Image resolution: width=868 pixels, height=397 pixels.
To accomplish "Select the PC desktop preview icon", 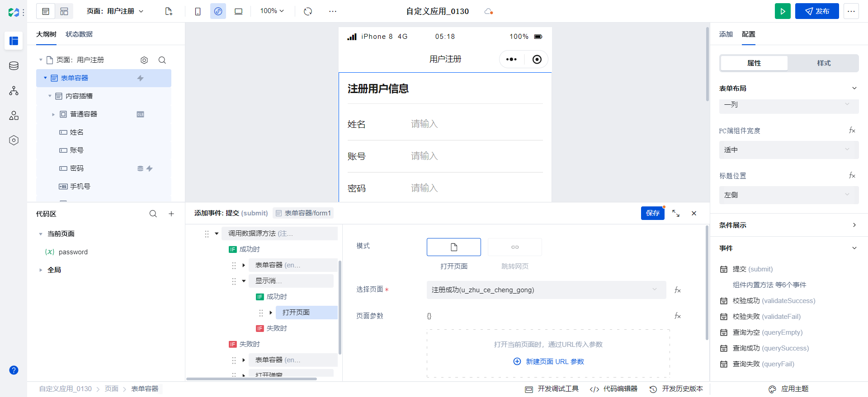I will [238, 11].
